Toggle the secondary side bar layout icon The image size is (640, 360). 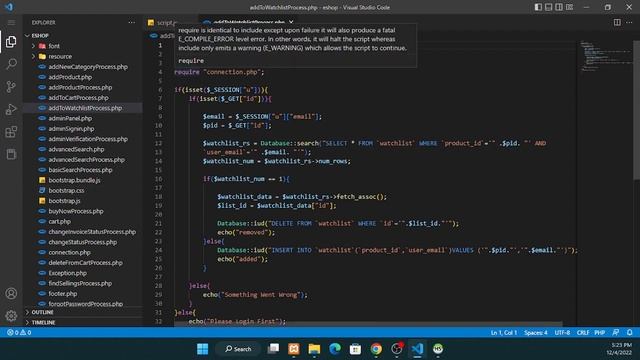[x=559, y=7]
